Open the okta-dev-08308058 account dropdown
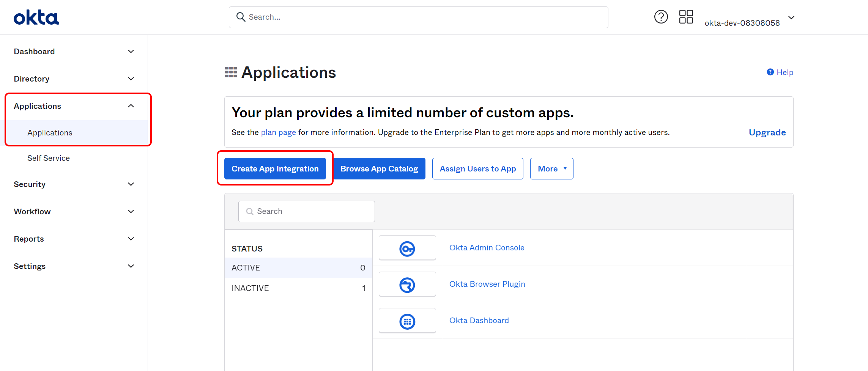Viewport: 868px width, 371px height. [x=749, y=20]
